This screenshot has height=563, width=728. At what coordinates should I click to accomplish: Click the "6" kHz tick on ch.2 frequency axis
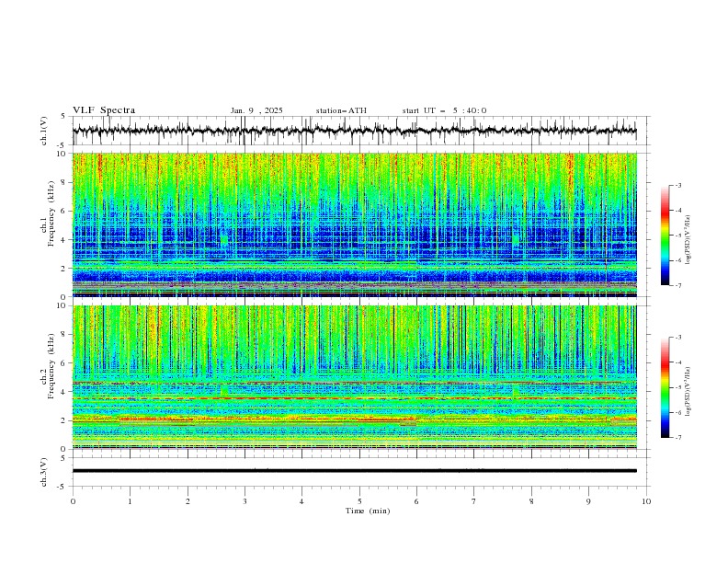tap(64, 362)
